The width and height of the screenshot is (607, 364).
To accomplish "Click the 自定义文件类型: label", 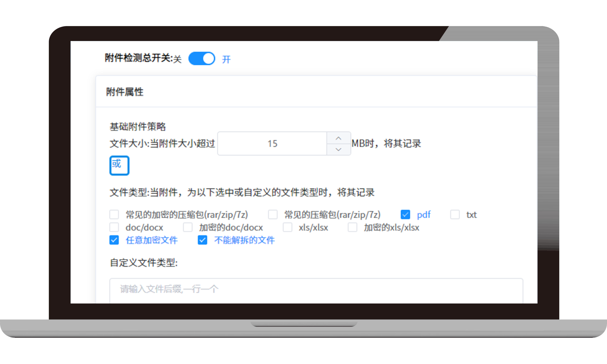I will 144,263.
